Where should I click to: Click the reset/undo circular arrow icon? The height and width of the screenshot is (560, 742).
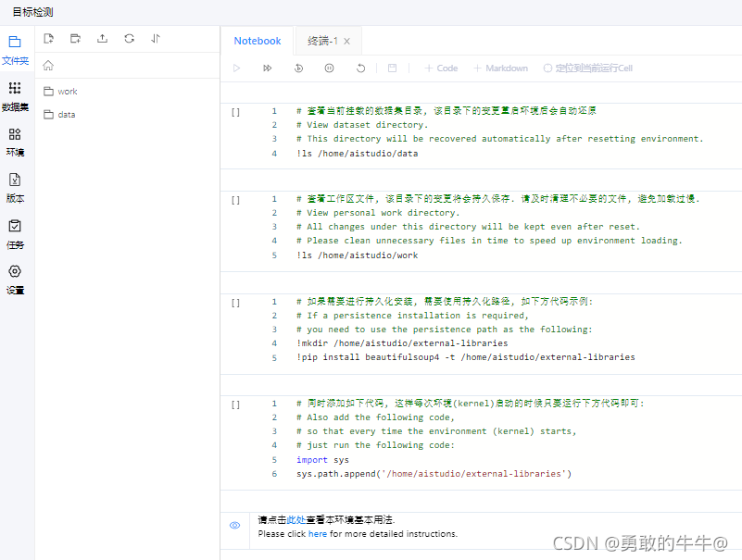point(360,68)
